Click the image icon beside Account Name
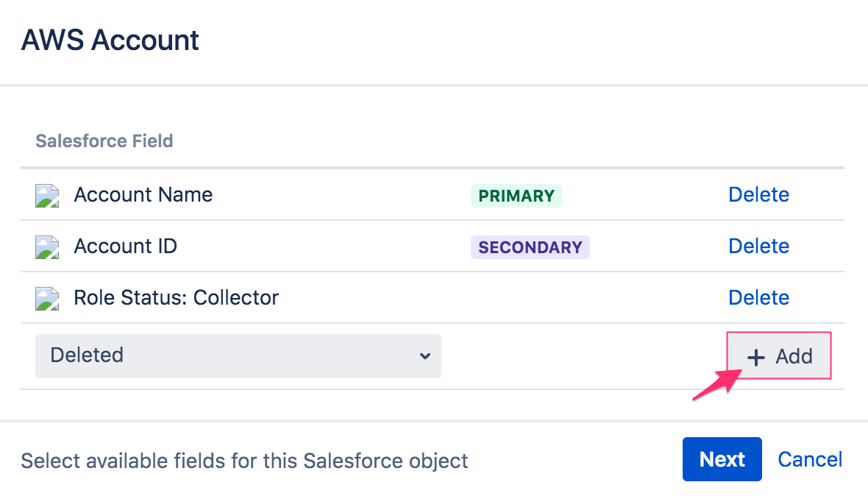 pos(47,196)
